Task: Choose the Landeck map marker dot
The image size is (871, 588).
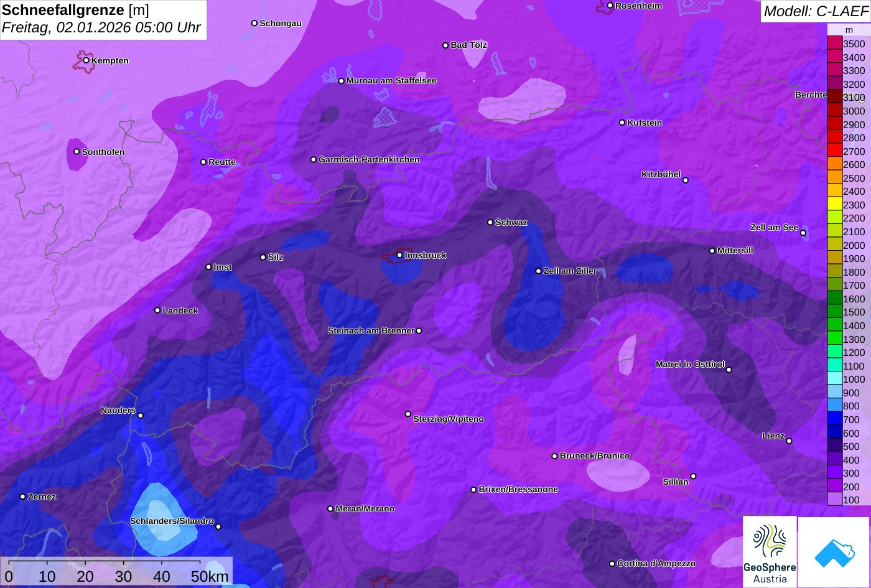Action: click(x=157, y=310)
